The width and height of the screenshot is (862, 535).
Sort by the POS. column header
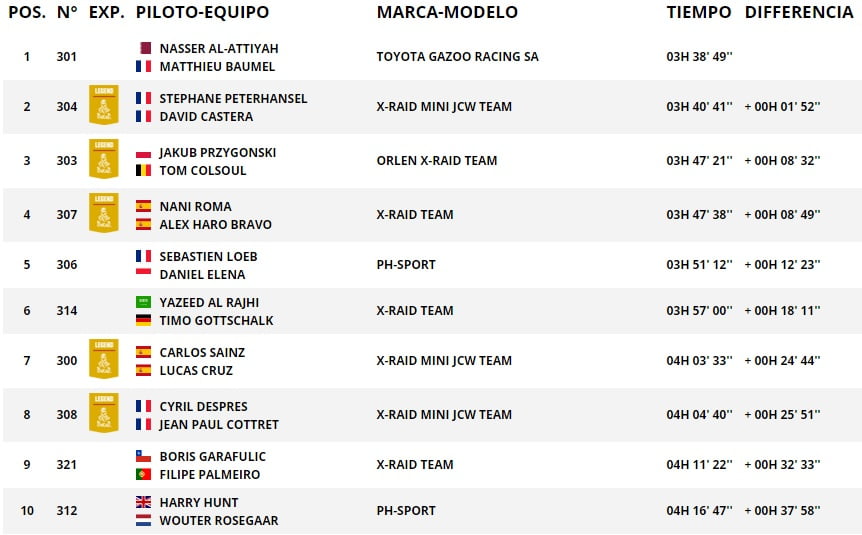[27, 12]
